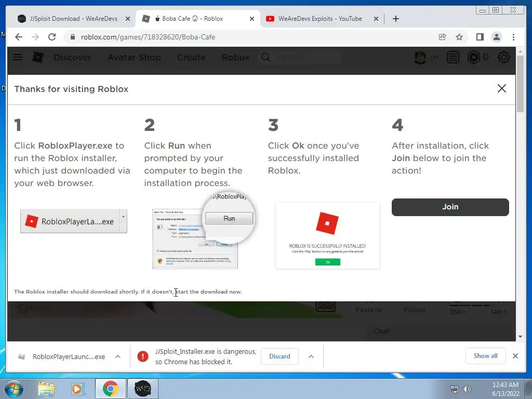
Task: Open the volume speaker tray icon
Action: [467, 389]
